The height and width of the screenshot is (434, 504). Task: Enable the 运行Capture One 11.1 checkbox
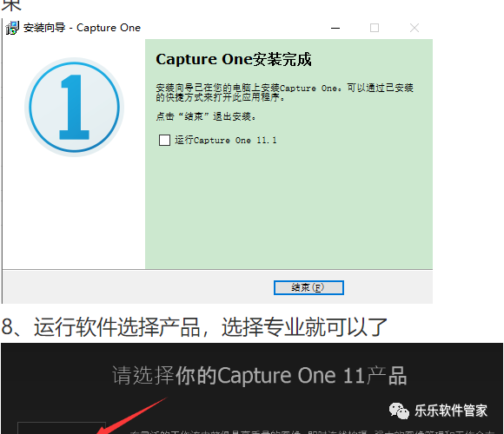[x=164, y=141]
